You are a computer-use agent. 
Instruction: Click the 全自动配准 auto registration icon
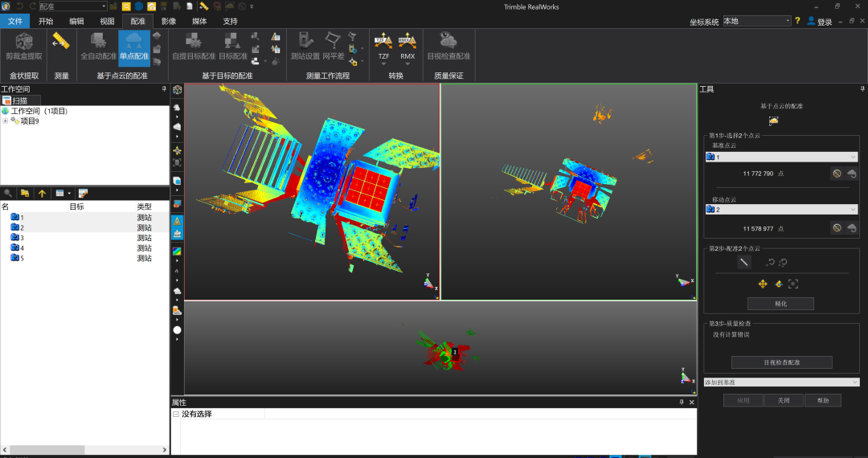click(x=99, y=42)
